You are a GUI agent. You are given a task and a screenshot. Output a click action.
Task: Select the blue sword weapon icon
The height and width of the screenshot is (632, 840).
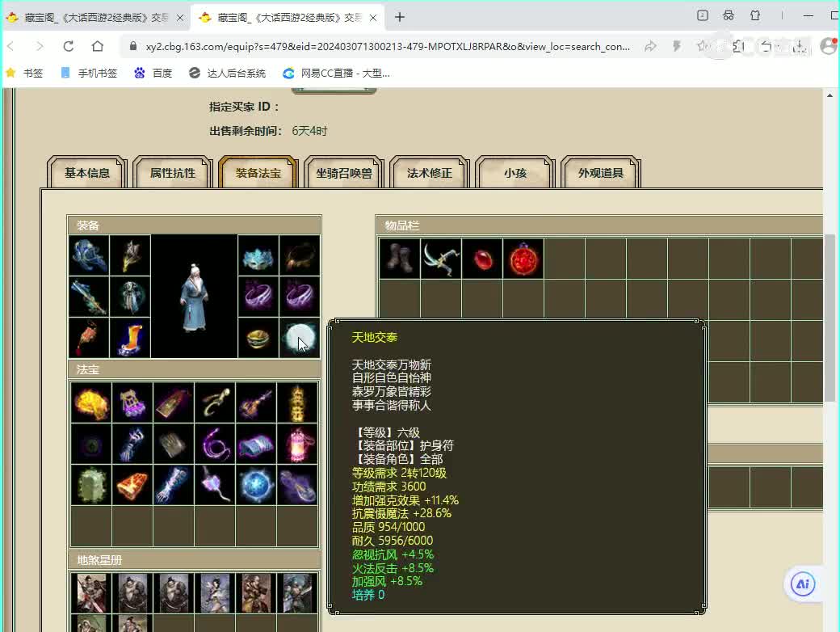[89, 297]
